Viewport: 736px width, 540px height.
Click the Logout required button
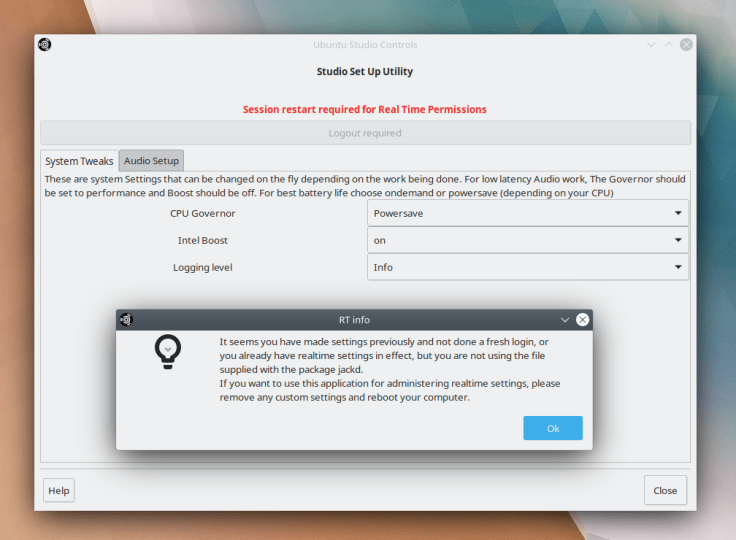[365, 133]
